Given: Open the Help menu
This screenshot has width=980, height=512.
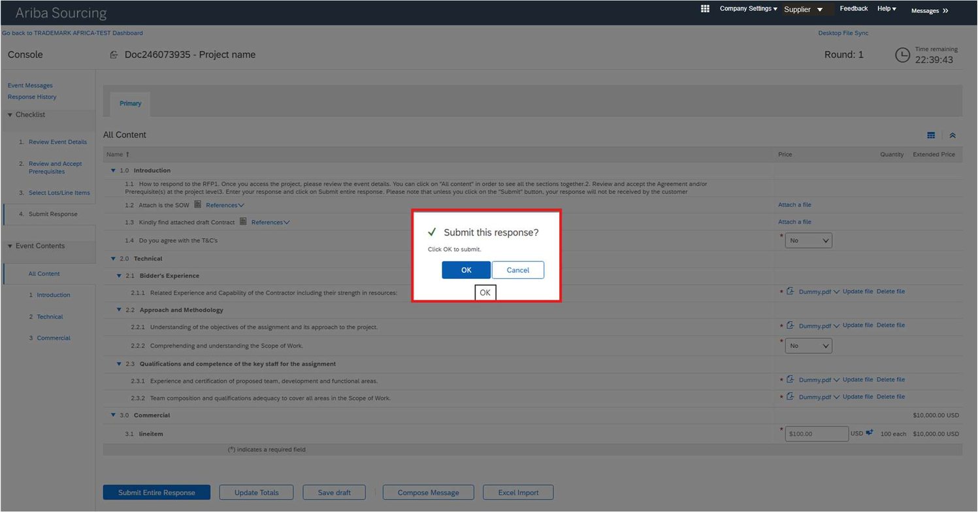Looking at the screenshot, I should (887, 8).
